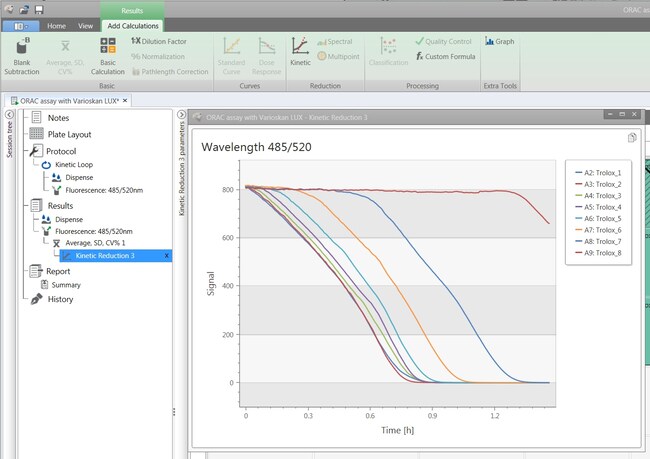Viewport: 650px width, 459px height.
Task: Click legend entry A2: Trolox_1
Action: [x=598, y=173]
